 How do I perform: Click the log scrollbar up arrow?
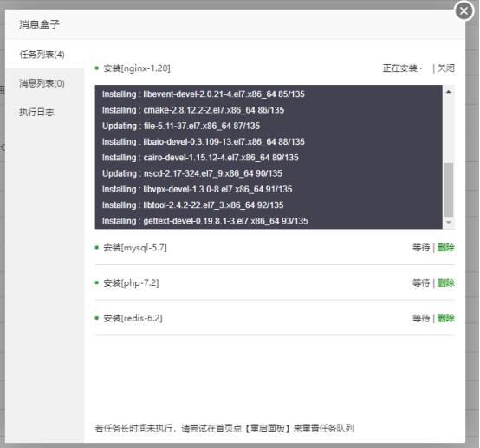click(449, 92)
